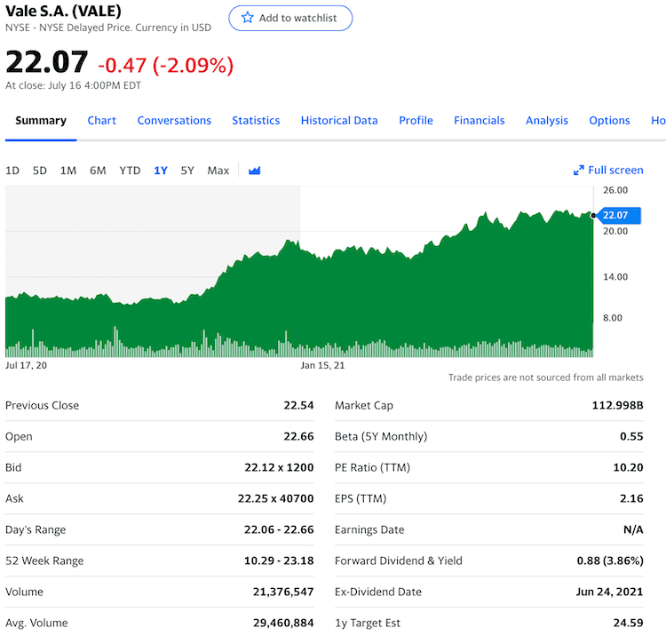666x644 pixels.
Task: Click the Beta (5Y Monthly) label
Action: point(381,436)
